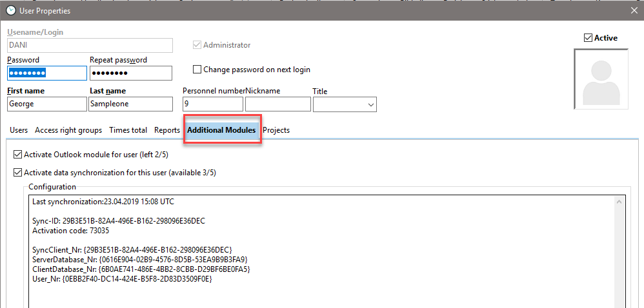Viewport: 644px width, 308px height.
Task: Toggle the Active checkbox
Action: pos(588,38)
